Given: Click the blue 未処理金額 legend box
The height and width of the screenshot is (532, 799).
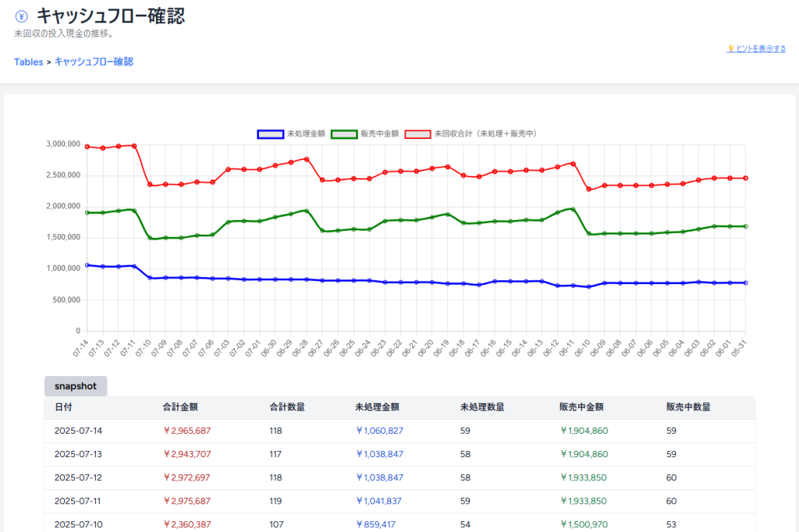Looking at the screenshot, I should tap(270, 133).
